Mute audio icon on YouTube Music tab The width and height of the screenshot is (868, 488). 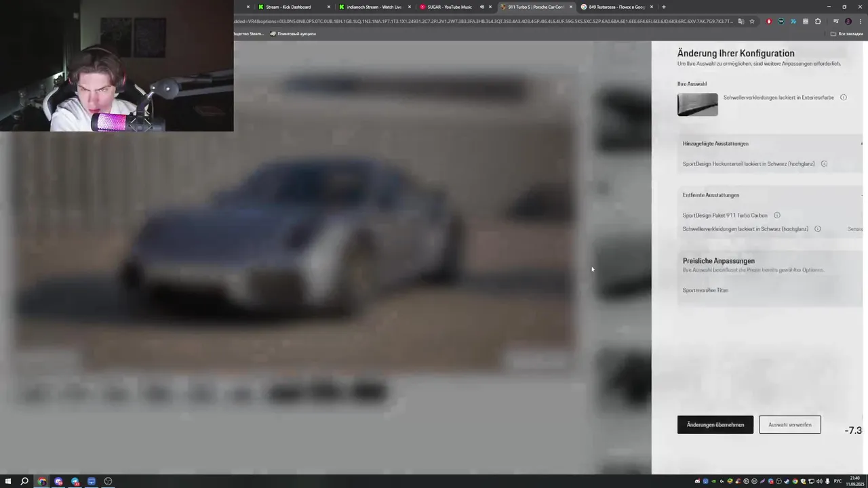coord(481,7)
